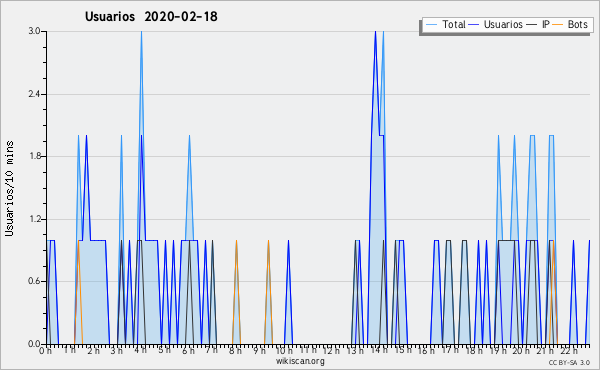Click the '14 h' x-axis label

[x=379, y=350]
